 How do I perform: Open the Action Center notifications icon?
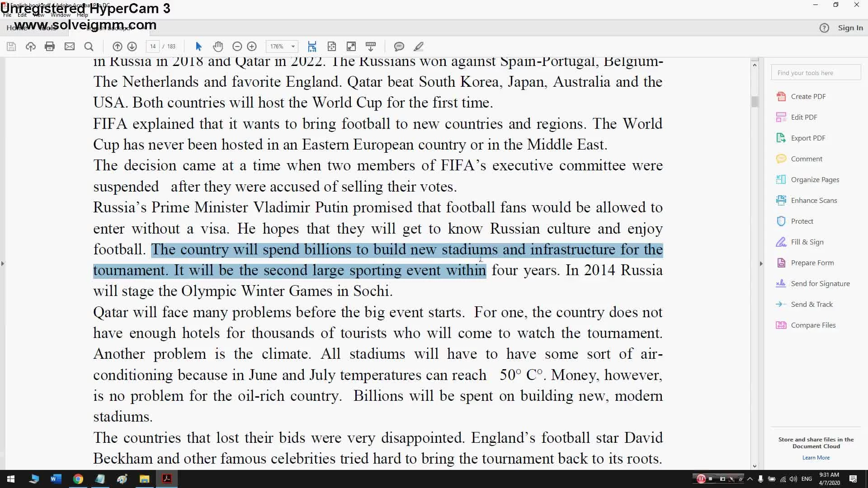(853, 479)
